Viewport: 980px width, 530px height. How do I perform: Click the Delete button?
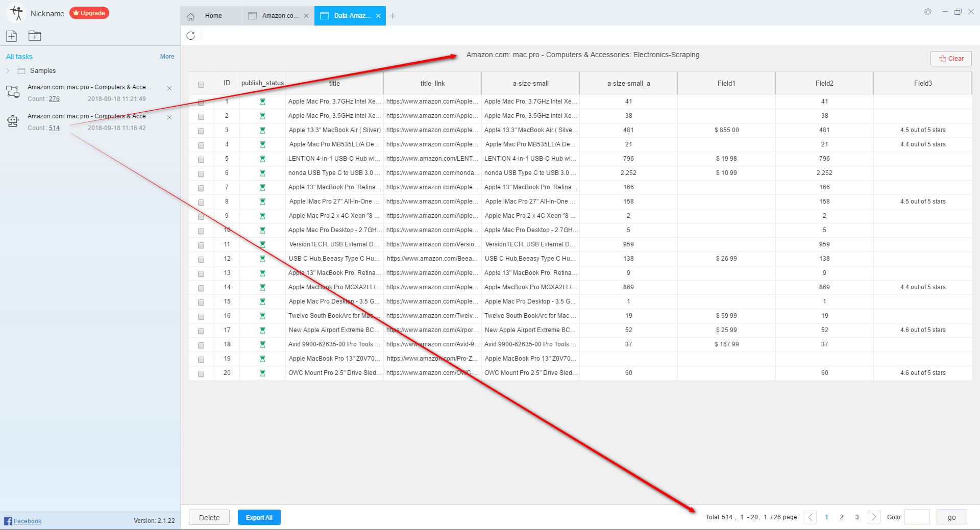point(209,517)
